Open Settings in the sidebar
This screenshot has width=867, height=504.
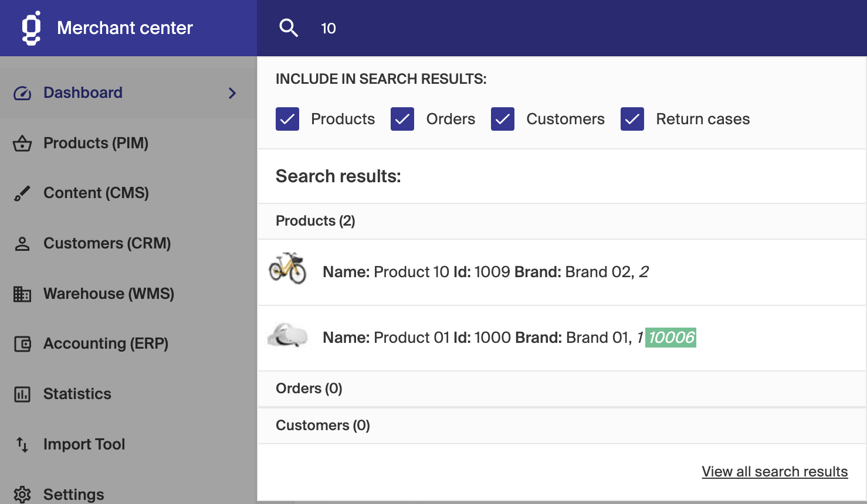[73, 494]
